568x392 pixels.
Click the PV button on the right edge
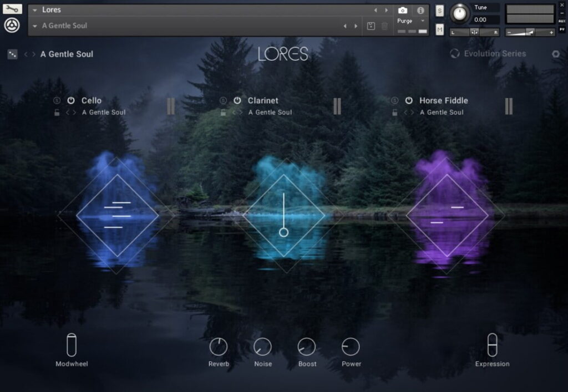[562, 29]
